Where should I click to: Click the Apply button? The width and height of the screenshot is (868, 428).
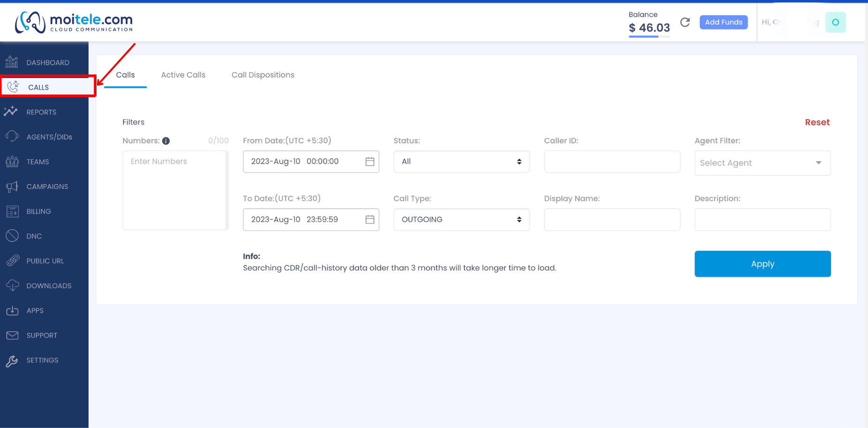763,264
